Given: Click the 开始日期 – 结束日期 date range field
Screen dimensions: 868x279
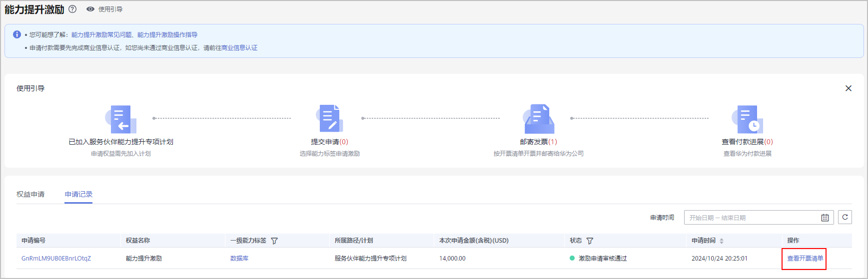Looking at the screenshot, I should pyautogui.click(x=759, y=218).
